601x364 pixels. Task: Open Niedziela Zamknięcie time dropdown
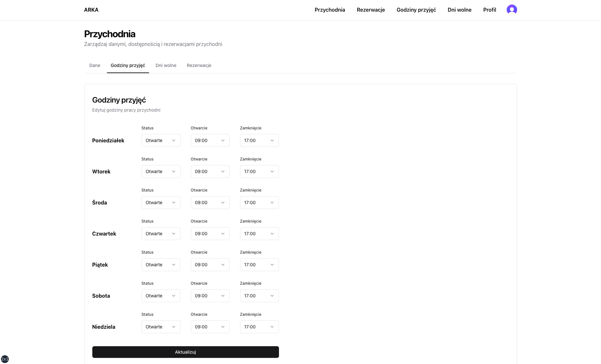[259, 327]
